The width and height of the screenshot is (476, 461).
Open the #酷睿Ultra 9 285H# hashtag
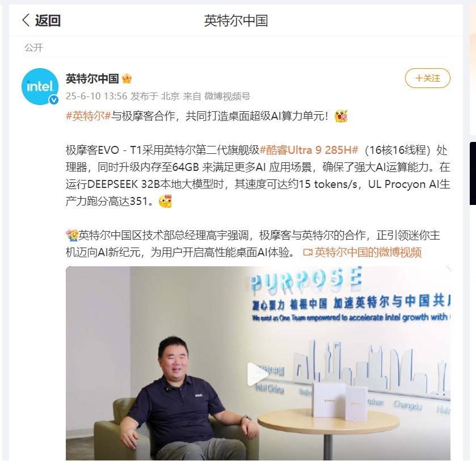pos(309,150)
